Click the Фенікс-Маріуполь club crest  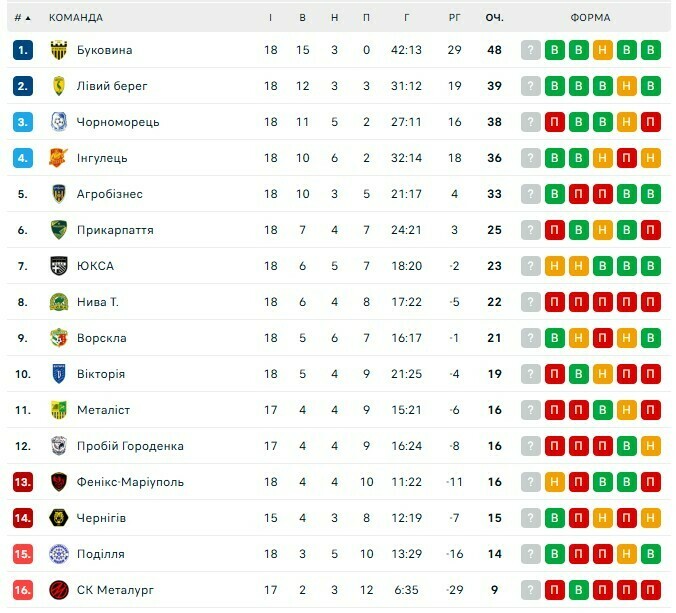tap(58, 482)
